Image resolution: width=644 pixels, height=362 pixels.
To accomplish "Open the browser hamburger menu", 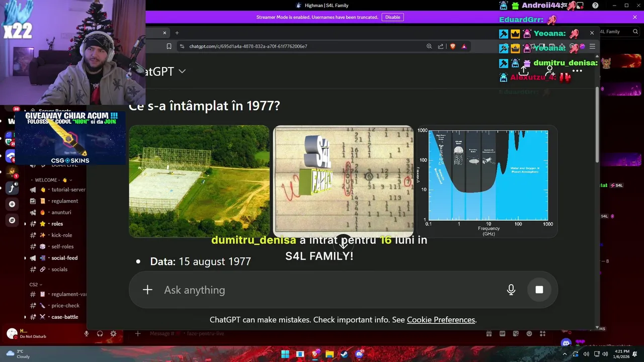I will tap(592, 46).
